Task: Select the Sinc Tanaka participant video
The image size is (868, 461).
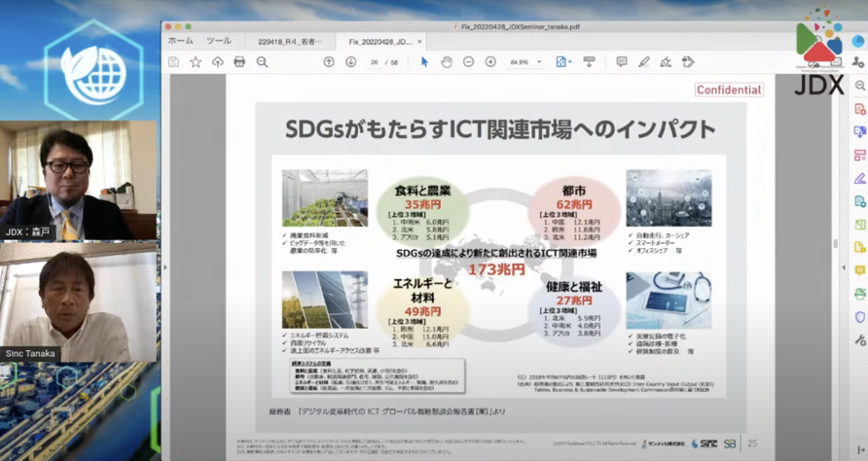Action: click(x=78, y=302)
